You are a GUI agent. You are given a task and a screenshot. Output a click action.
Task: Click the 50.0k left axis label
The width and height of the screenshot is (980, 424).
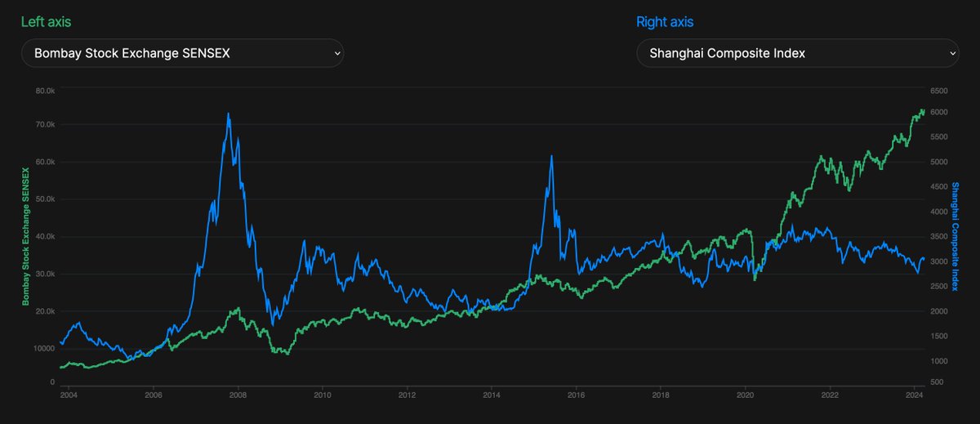(x=44, y=199)
